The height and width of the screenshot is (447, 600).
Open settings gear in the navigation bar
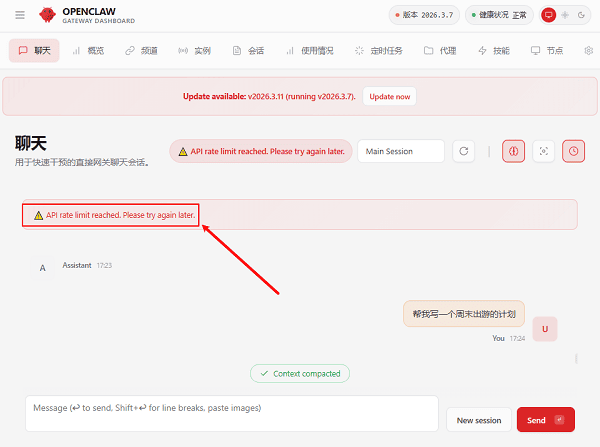point(589,51)
